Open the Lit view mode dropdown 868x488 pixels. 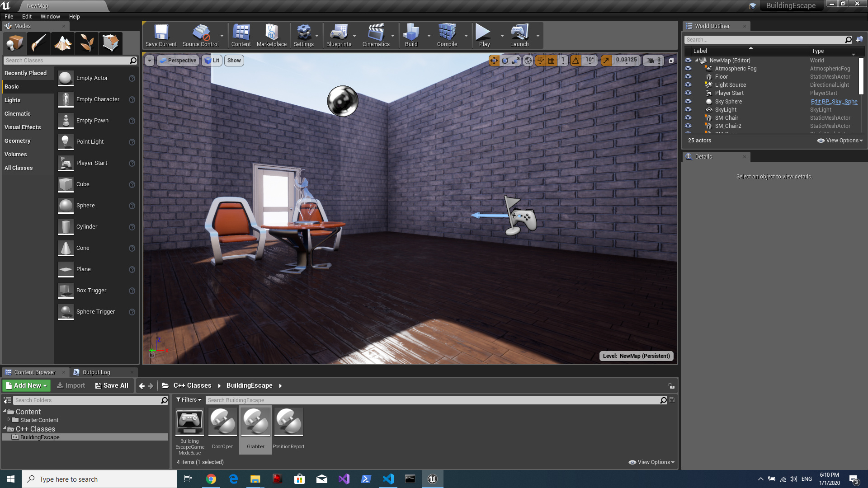pos(212,61)
